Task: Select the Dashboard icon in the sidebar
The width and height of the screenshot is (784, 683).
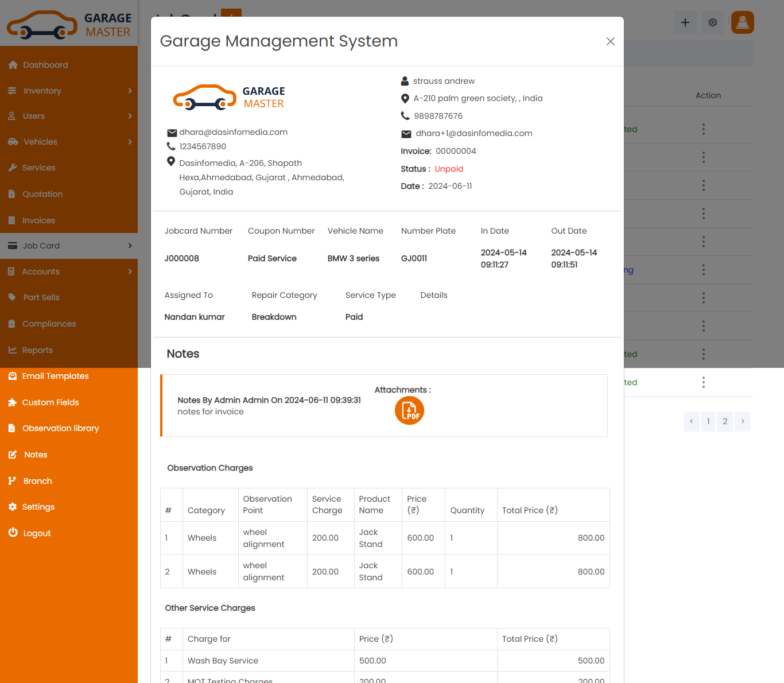Action: click(x=13, y=65)
